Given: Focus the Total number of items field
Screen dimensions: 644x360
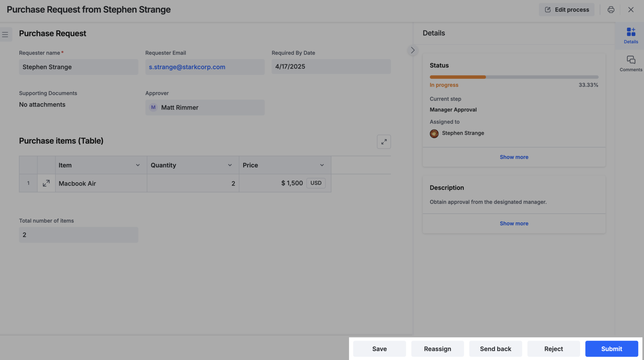Looking at the screenshot, I should [x=79, y=235].
